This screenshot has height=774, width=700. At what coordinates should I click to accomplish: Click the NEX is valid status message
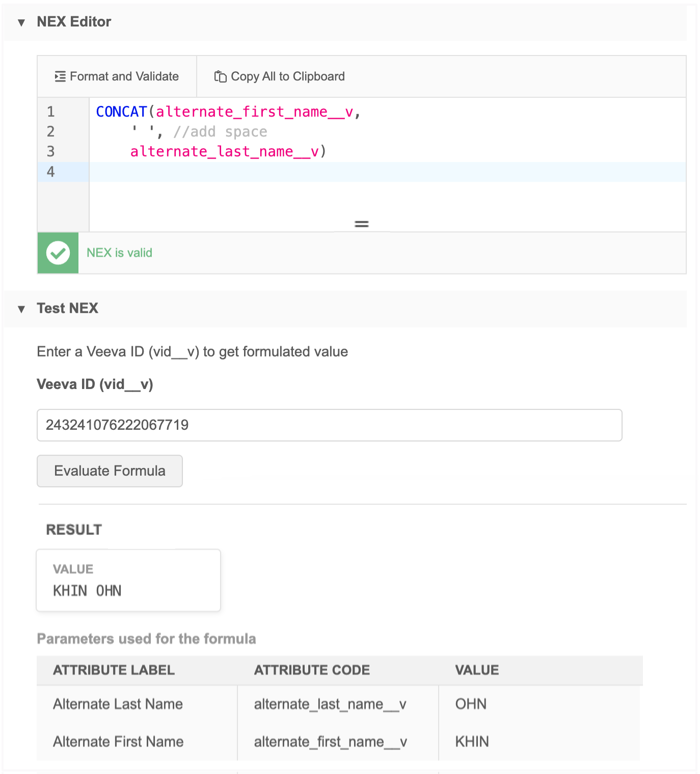coord(119,253)
